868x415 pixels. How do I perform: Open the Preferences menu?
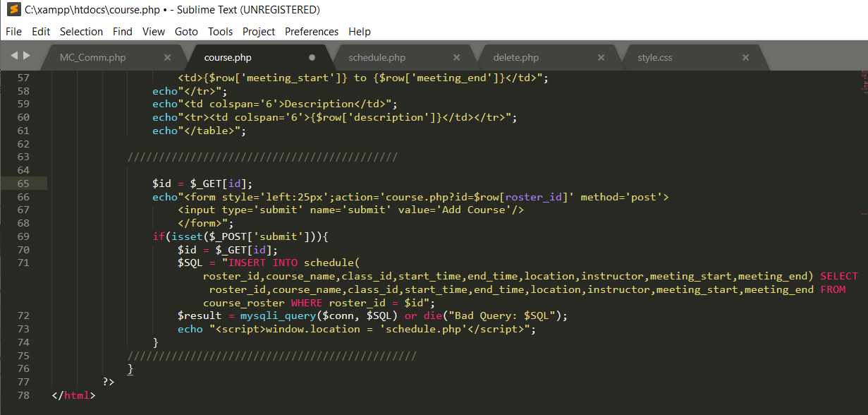coord(312,32)
